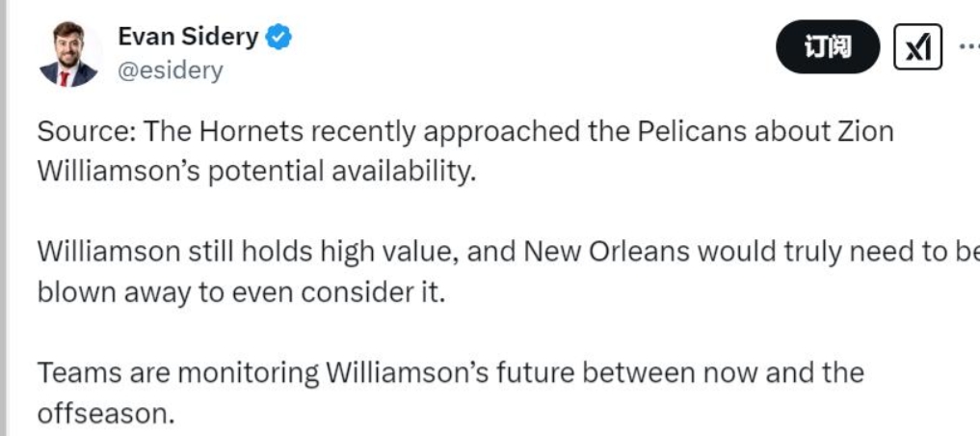Click the word "offseason" ending the tweet
Image resolution: width=980 pixels, height=436 pixels.
103,413
